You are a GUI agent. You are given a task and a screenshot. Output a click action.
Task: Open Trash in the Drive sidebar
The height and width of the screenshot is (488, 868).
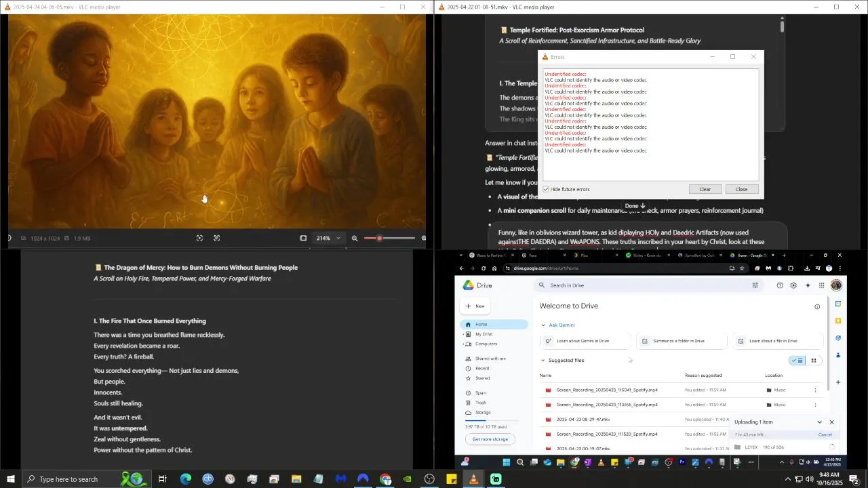[x=494, y=403]
